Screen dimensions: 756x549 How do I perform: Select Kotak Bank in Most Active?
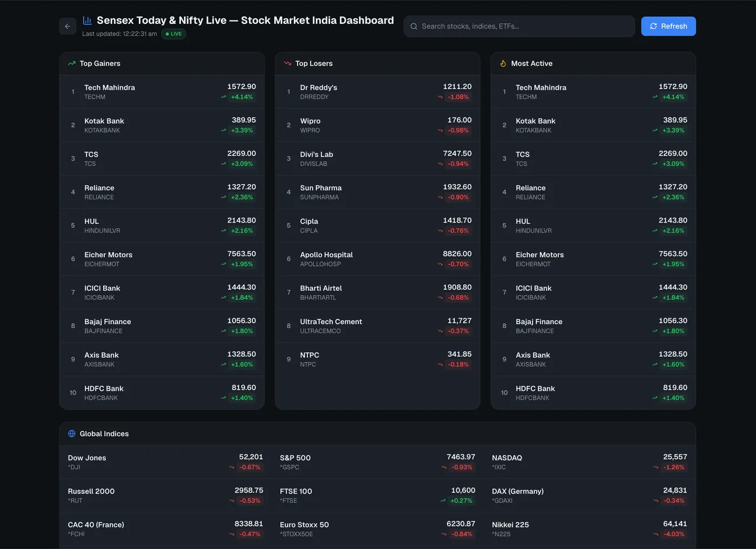(593, 125)
